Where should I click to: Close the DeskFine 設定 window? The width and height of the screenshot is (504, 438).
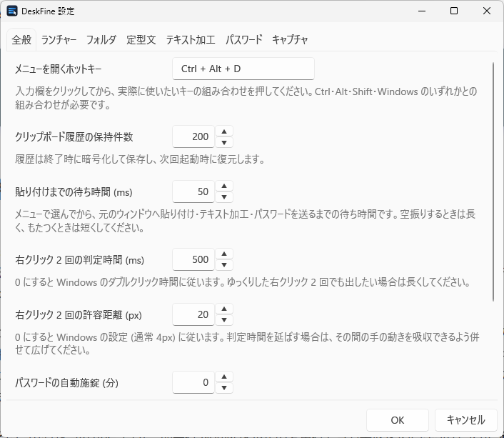pos(487,11)
